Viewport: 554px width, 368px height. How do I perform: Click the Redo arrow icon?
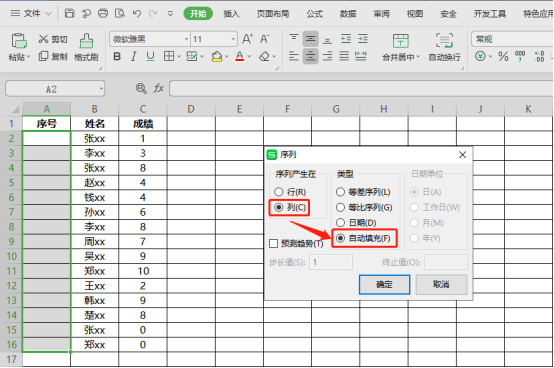tap(153, 13)
